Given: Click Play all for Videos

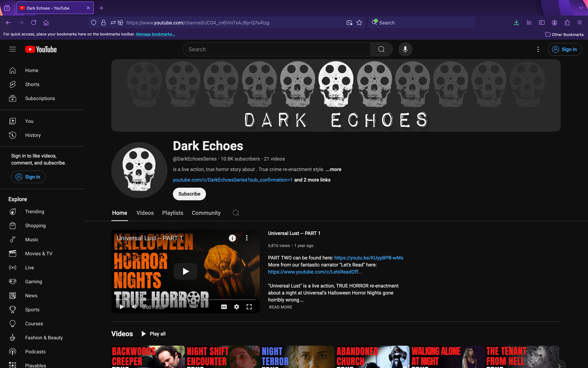Looking at the screenshot, I should point(154,334).
